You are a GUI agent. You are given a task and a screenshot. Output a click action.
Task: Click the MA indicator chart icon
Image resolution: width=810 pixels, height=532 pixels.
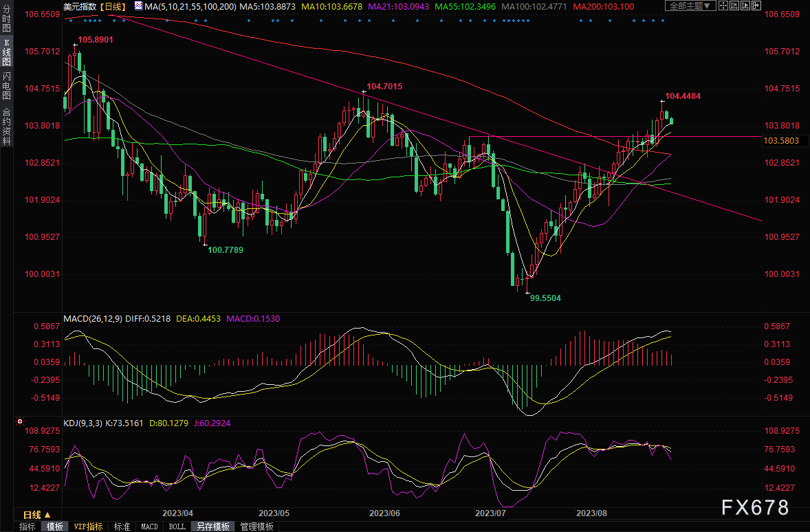138,6
